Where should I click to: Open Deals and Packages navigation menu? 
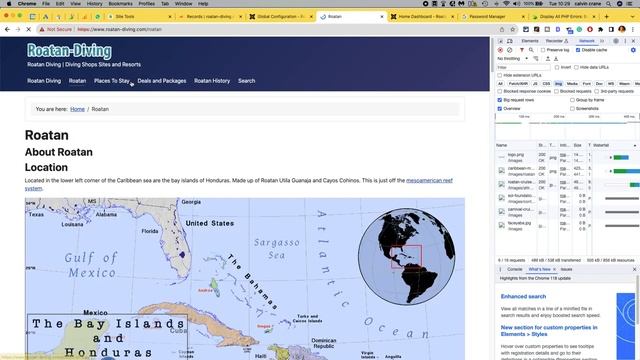tap(162, 81)
